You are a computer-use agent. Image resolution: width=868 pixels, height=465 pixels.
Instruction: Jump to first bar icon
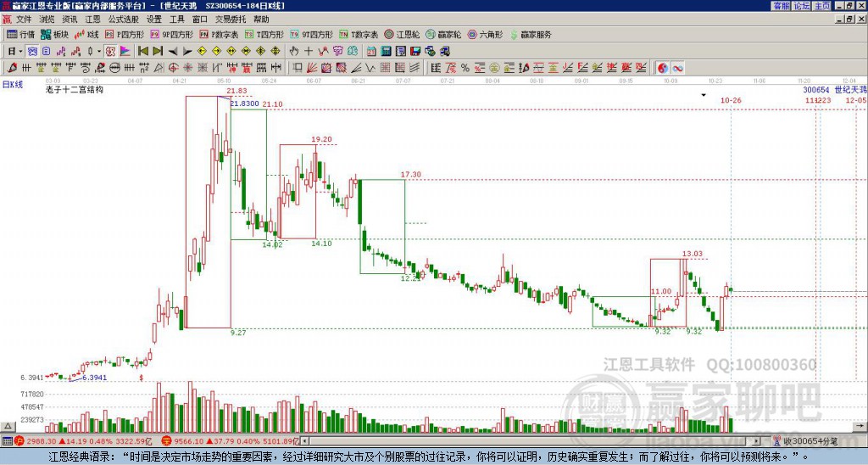(142, 52)
